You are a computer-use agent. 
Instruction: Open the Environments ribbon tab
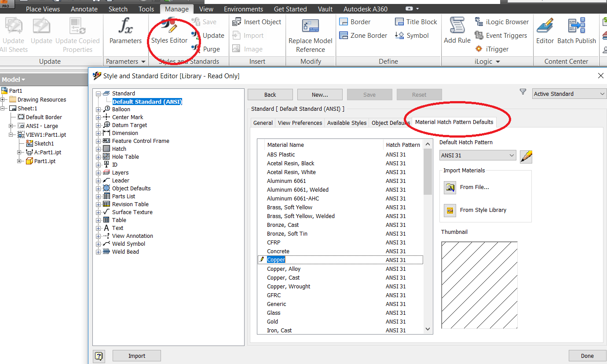tap(244, 9)
